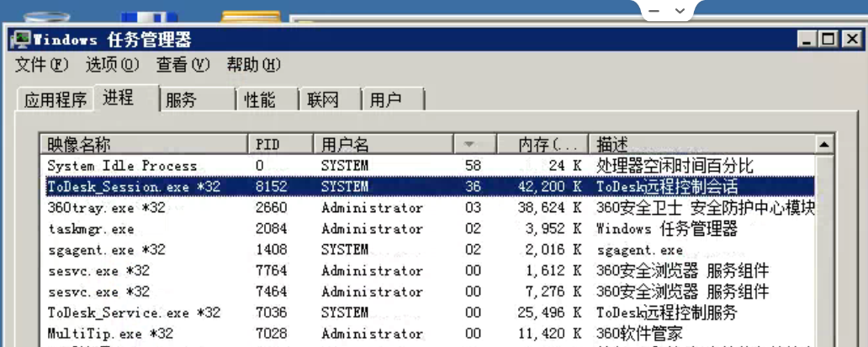This screenshot has width=868, height=347.
Task: Open the 帮助(H) menu
Action: coord(253,65)
